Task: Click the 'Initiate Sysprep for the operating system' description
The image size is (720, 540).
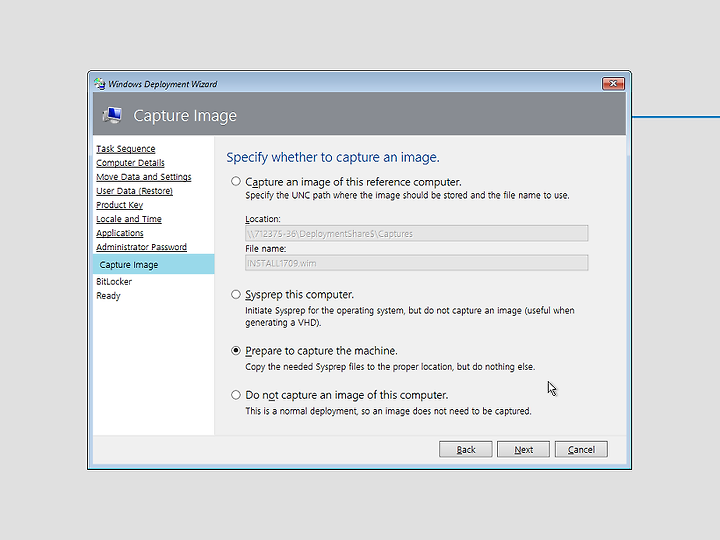Action: [x=410, y=316]
